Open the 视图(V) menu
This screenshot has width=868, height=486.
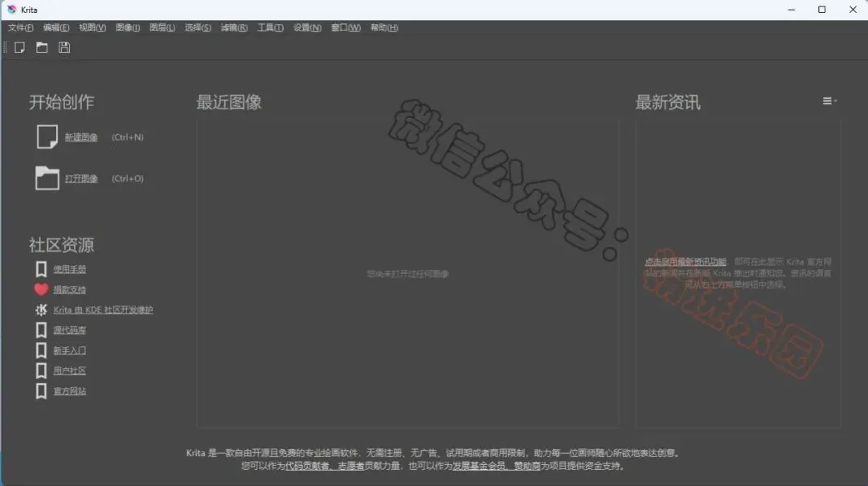pos(92,27)
